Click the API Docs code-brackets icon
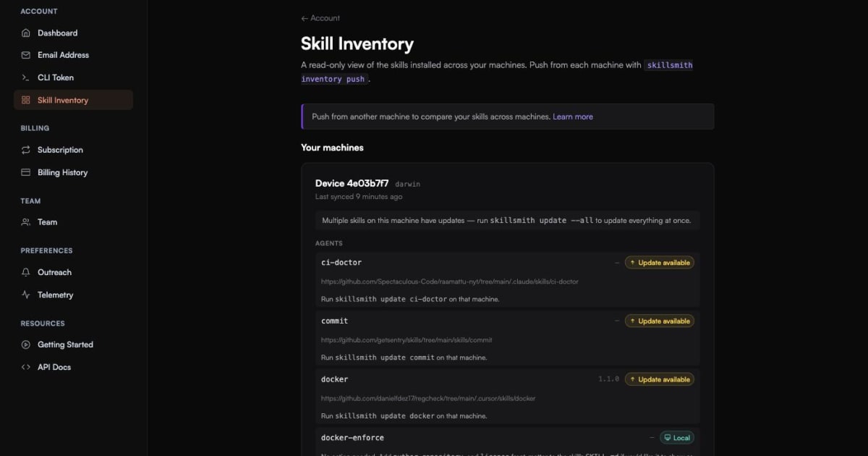The height and width of the screenshot is (456, 868). coord(26,367)
